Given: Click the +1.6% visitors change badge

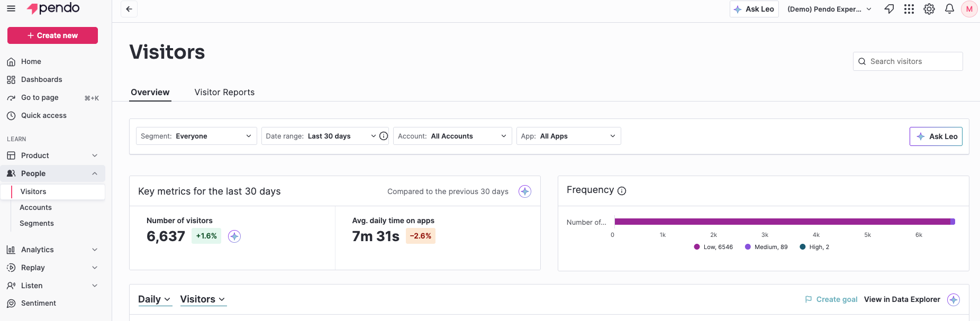Looking at the screenshot, I should (x=206, y=236).
